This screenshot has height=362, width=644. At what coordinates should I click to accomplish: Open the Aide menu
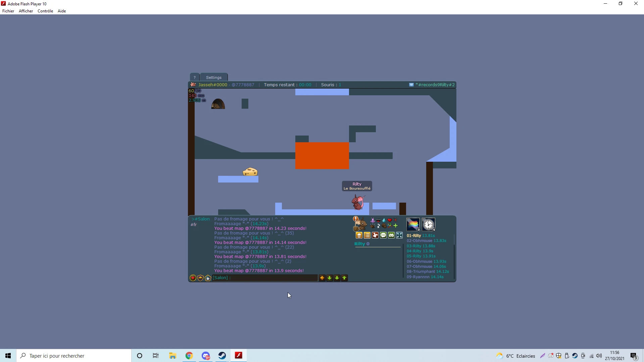coord(62,11)
